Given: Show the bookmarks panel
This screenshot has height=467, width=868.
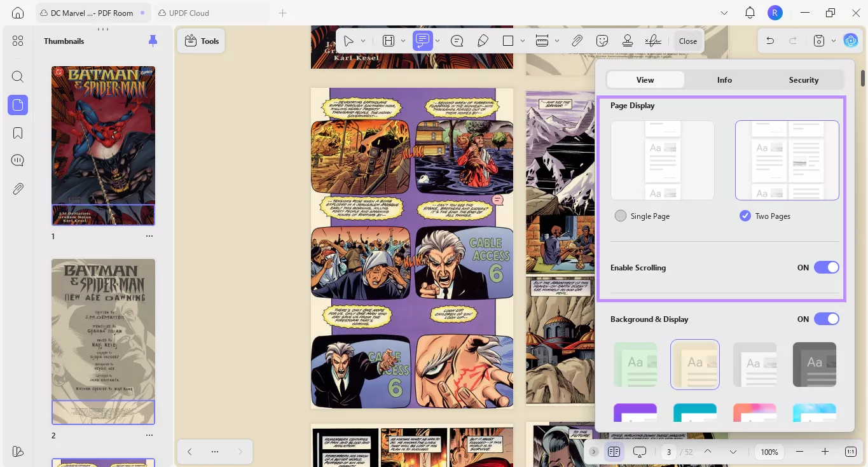Looking at the screenshot, I should [x=17, y=132].
